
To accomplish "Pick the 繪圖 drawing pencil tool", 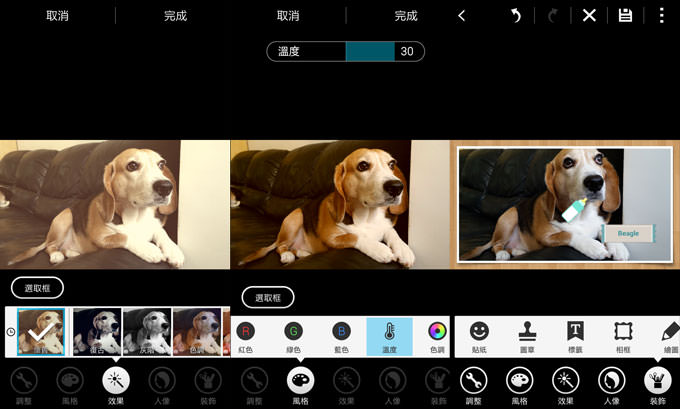I will point(669,336).
